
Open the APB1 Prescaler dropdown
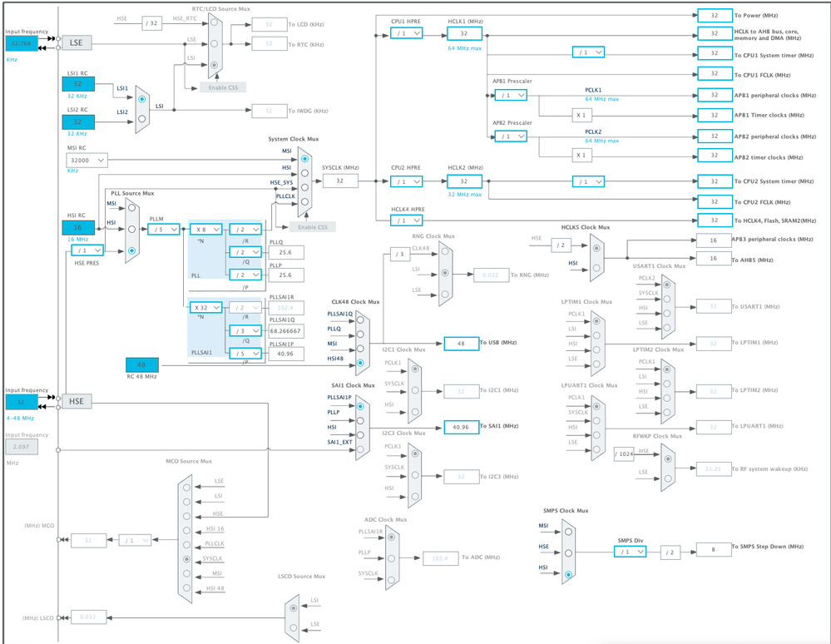click(510, 95)
